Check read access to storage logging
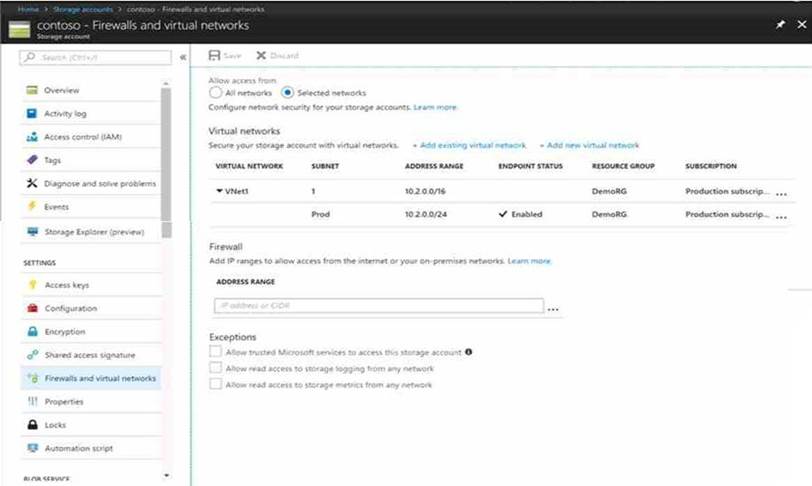 click(215, 368)
